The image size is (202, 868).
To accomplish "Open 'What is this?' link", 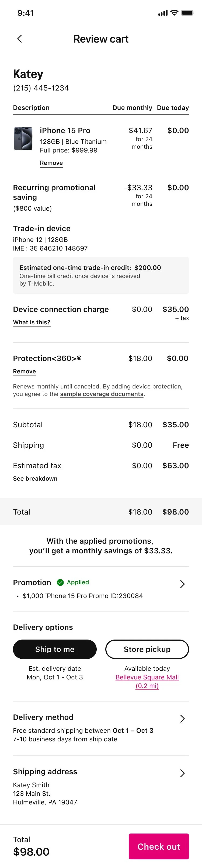I will 32,322.
